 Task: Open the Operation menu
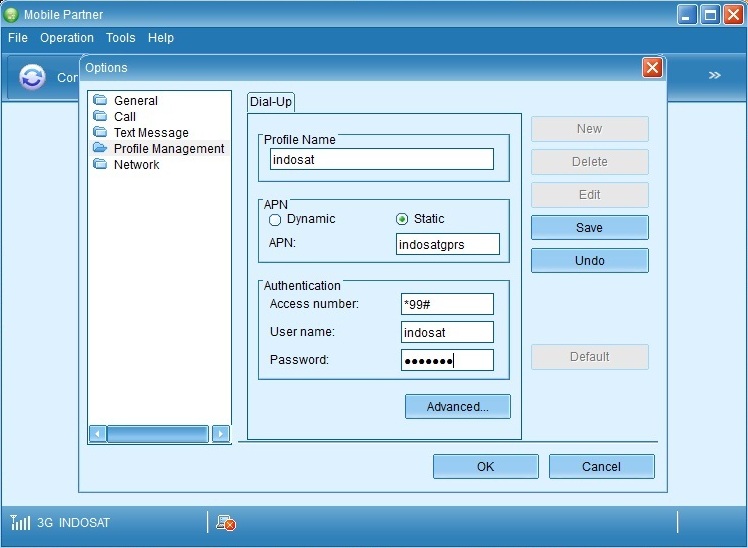tap(67, 38)
